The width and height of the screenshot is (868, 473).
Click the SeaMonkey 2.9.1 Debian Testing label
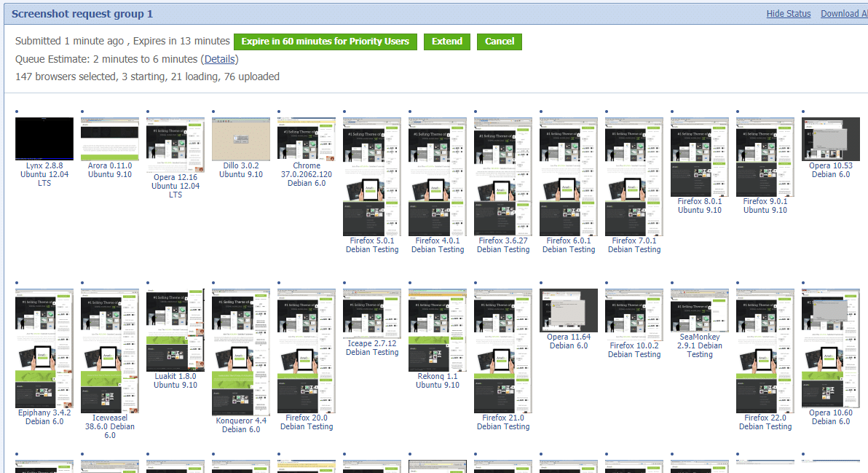click(x=700, y=345)
